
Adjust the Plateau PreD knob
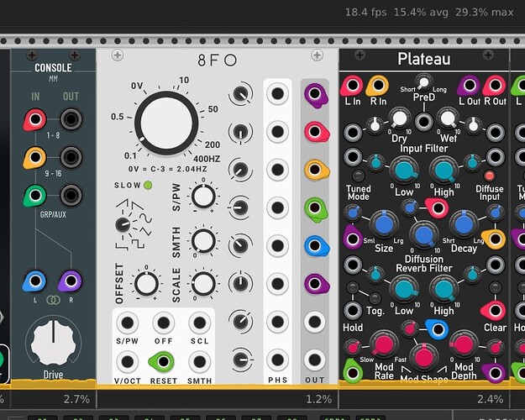pyautogui.click(x=423, y=82)
